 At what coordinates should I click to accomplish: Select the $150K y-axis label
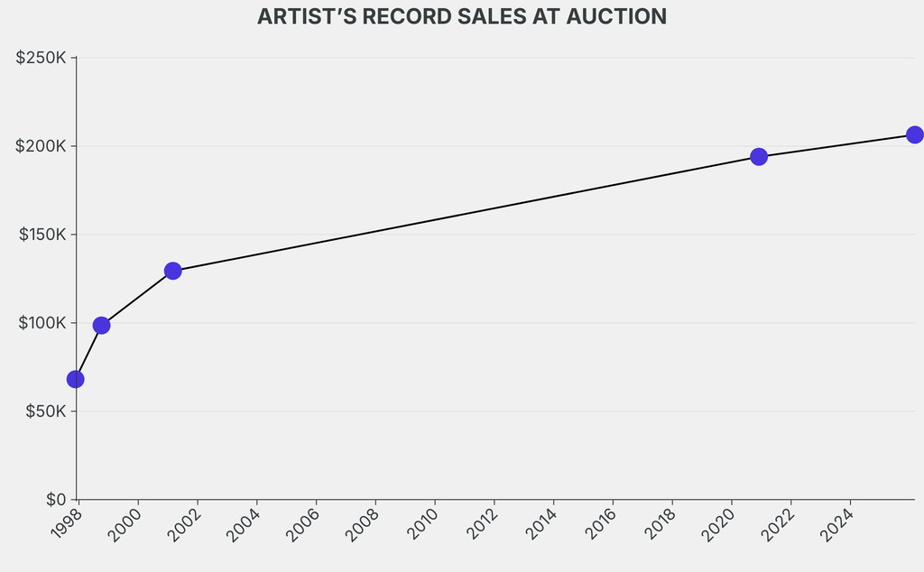point(42,235)
